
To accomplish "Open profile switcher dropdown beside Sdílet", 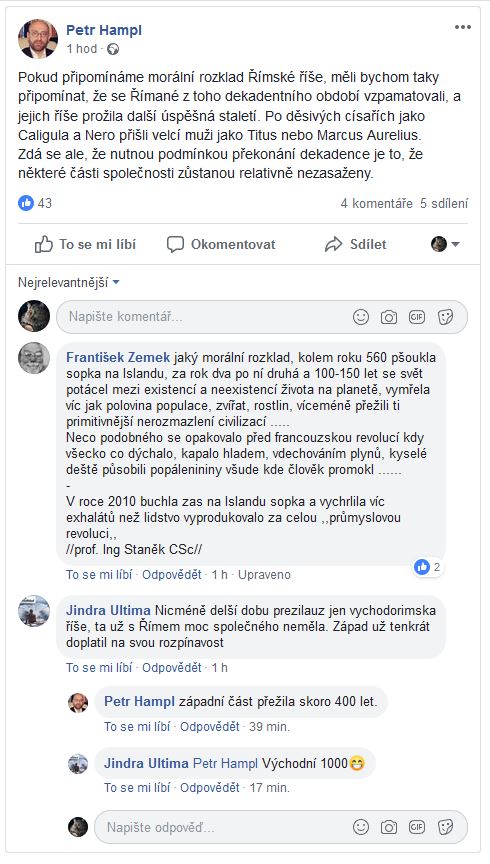I will (x=445, y=244).
